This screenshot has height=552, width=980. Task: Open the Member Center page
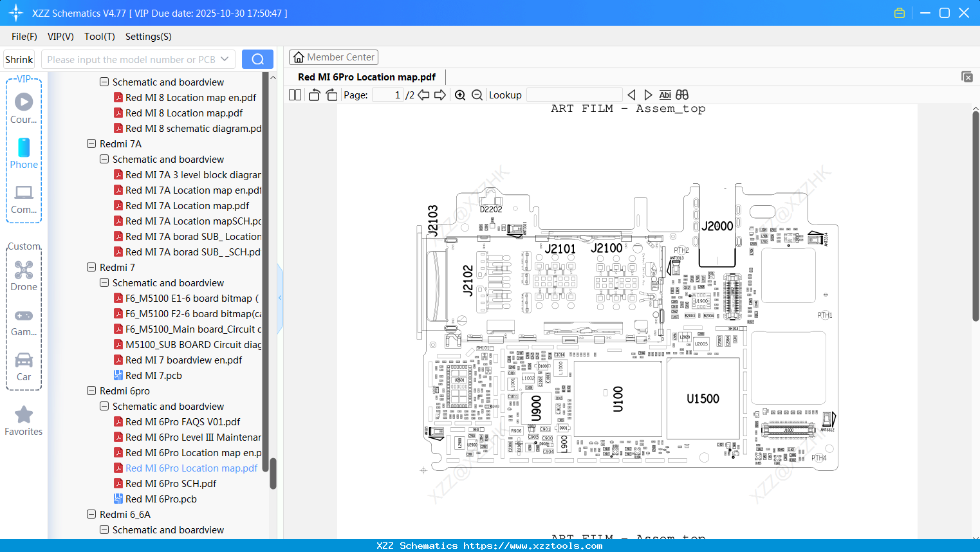click(333, 57)
